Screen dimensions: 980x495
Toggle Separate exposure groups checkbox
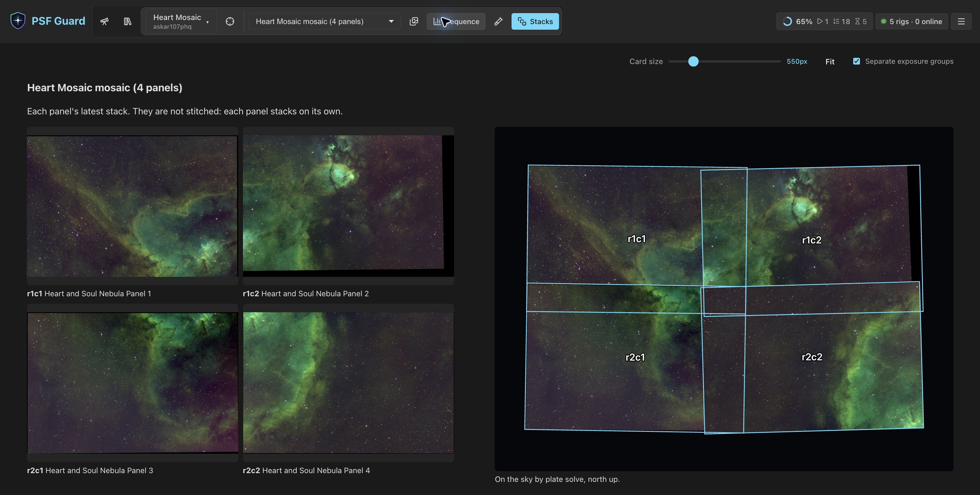click(x=856, y=61)
